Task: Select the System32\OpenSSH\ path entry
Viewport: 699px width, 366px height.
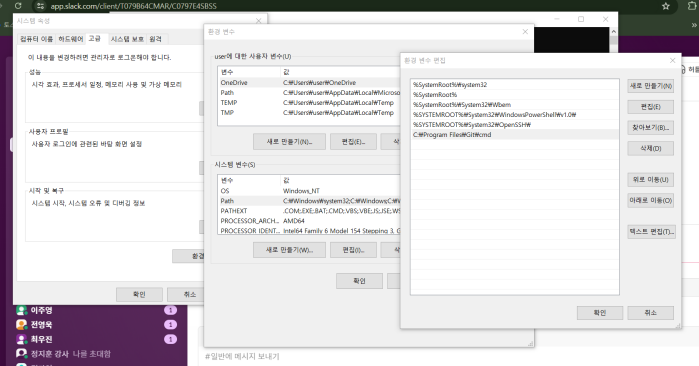Action: tap(515, 125)
